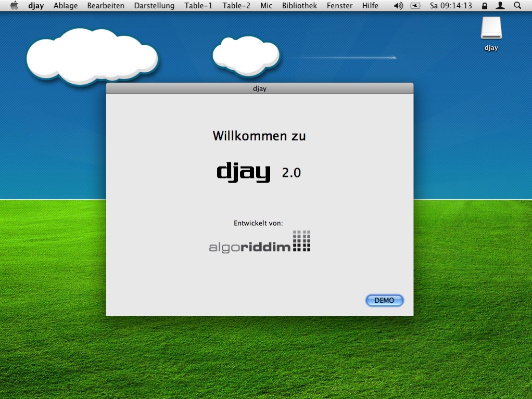Open the Table-1 menu
532x399 pixels.
coord(198,5)
